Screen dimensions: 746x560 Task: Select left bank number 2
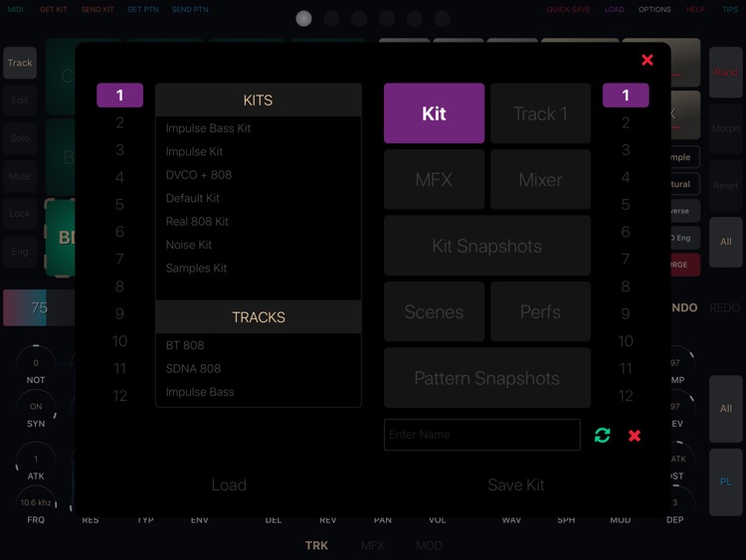click(120, 122)
